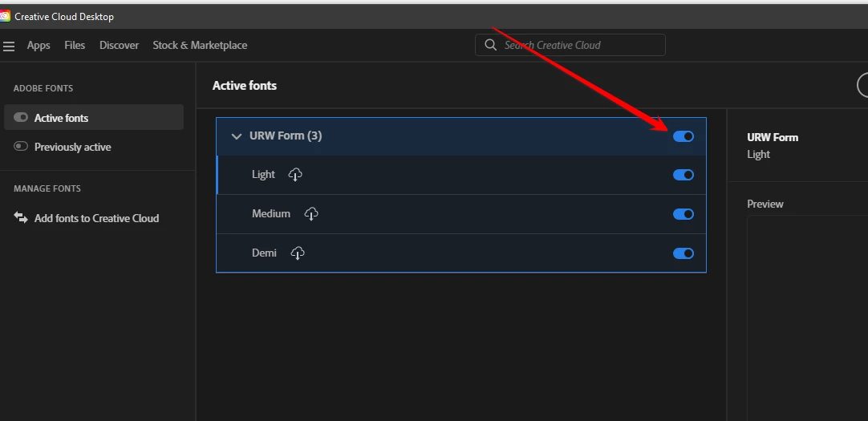Click the Creative Cloud logo icon
Viewport: 868px width, 421px height.
[x=5, y=17]
